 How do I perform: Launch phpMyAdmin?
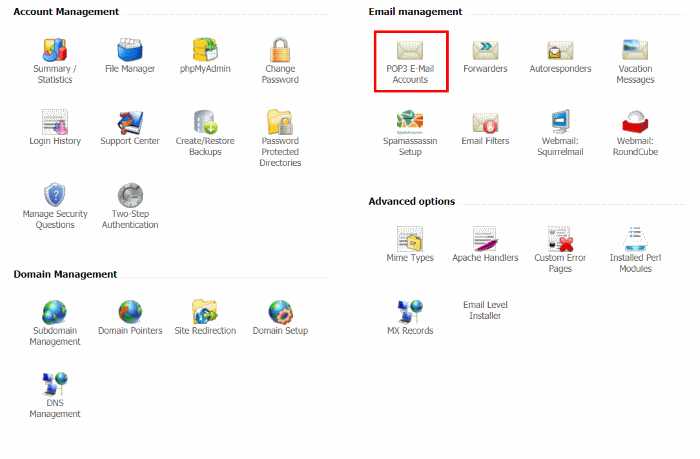pos(205,50)
